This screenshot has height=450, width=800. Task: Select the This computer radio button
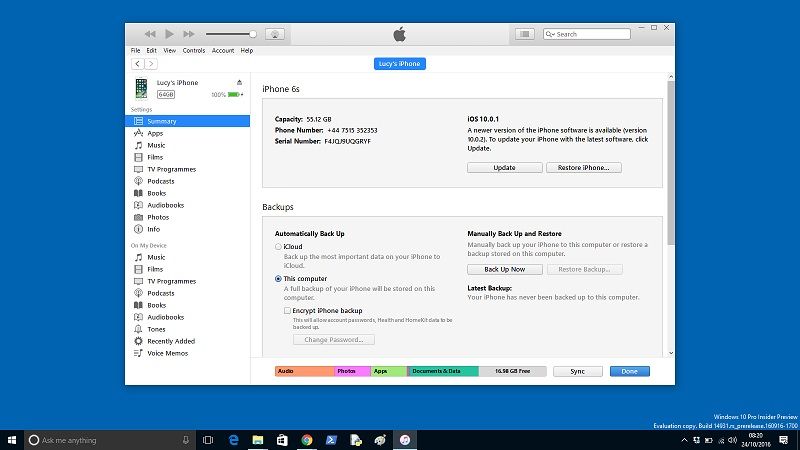(278, 279)
